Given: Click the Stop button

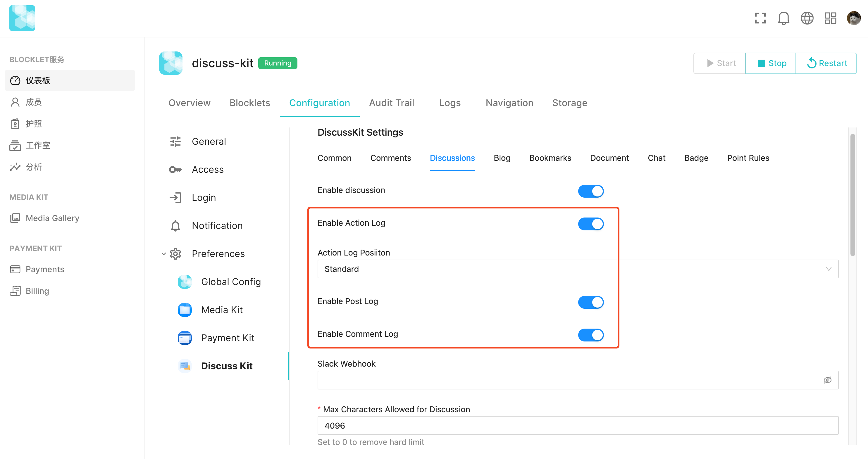Looking at the screenshot, I should coord(771,63).
